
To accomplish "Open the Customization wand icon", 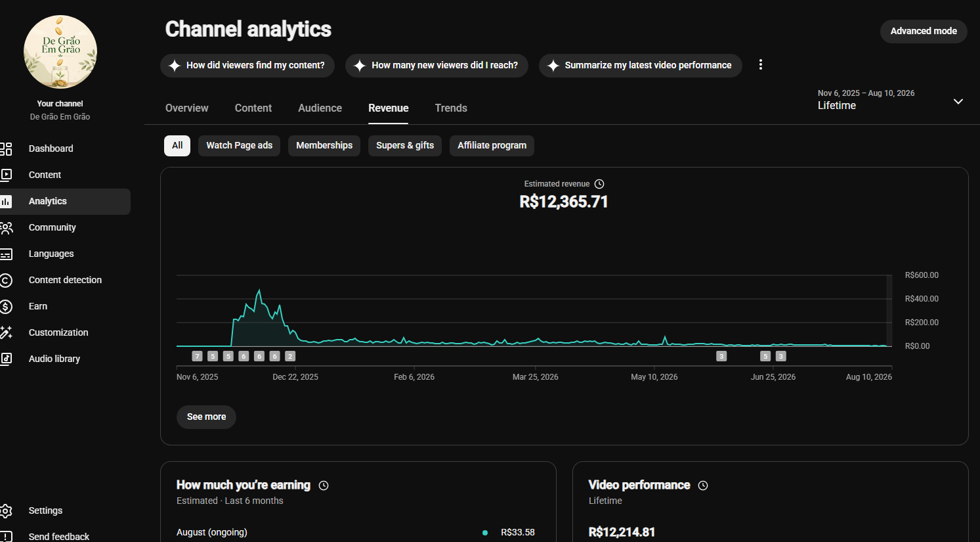I will click(6, 332).
